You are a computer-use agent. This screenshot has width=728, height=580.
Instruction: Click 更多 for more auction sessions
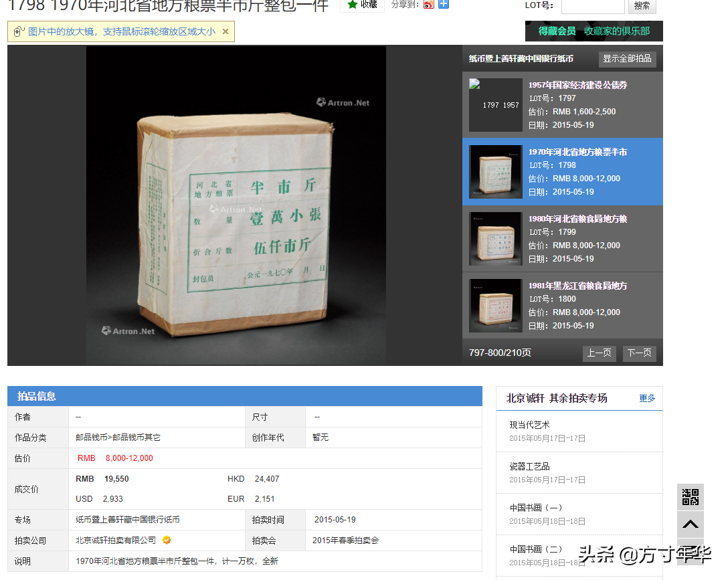pos(647,398)
